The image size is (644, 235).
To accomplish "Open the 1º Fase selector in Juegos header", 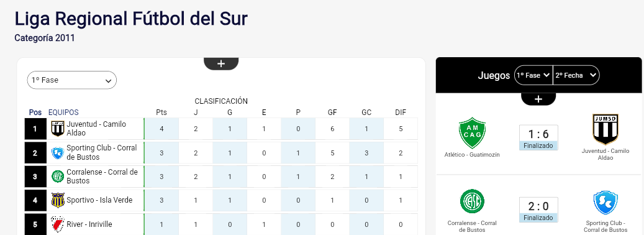I will coord(533,75).
